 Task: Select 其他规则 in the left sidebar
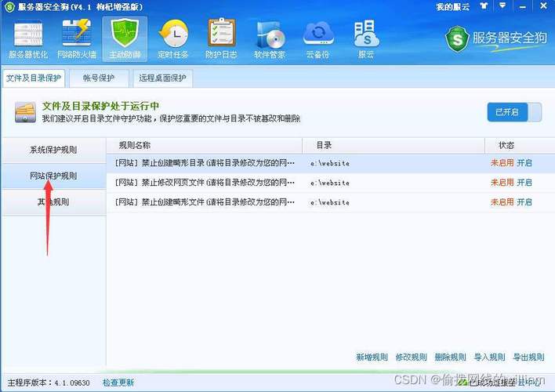[53, 201]
